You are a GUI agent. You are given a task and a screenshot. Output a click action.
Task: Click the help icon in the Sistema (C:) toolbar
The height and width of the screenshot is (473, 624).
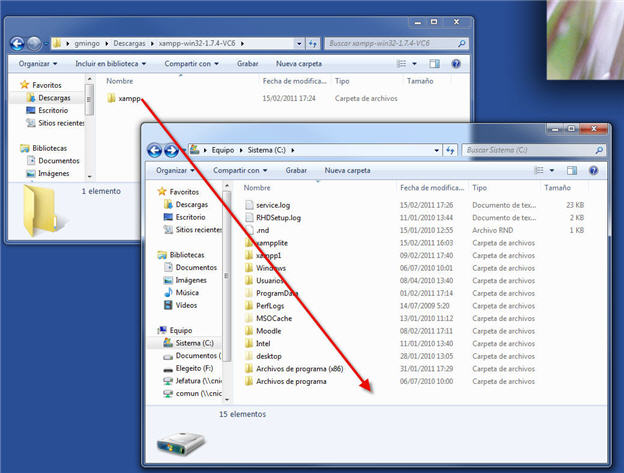coord(593,171)
